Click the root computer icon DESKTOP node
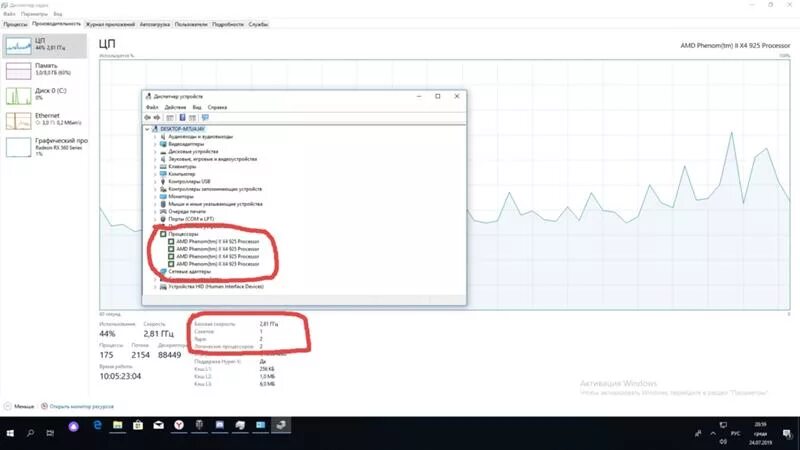 click(x=155, y=129)
